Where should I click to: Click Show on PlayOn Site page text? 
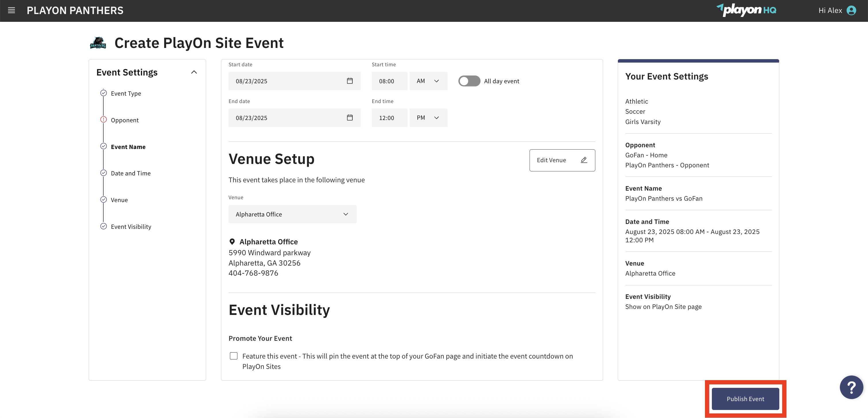point(663,307)
